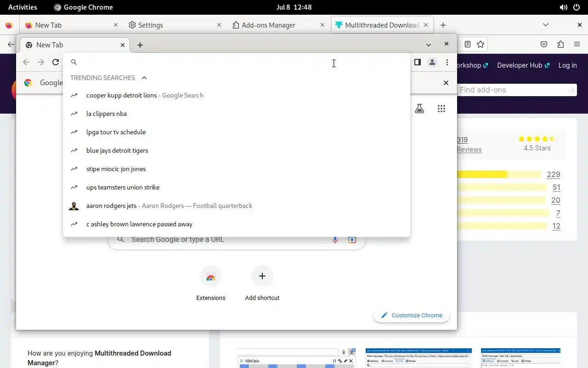Open Chrome three-dot menu
Viewport: 588px width, 368px height.
coord(447,62)
